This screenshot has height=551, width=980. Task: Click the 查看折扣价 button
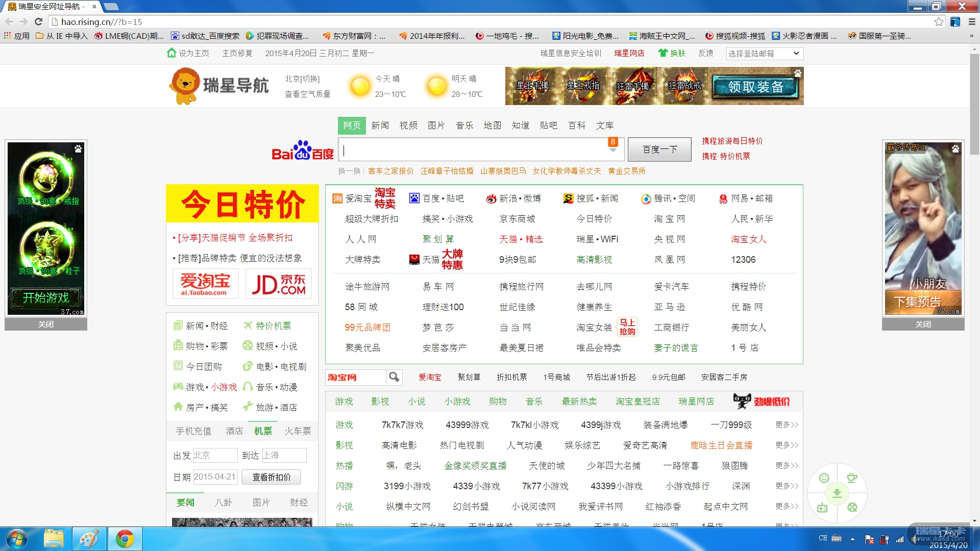[x=271, y=477]
